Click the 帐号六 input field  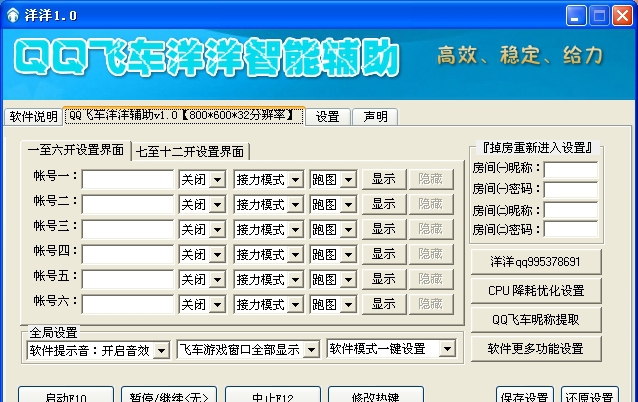128,304
